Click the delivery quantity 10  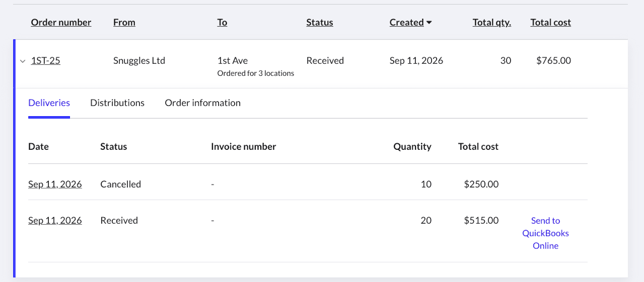point(426,184)
